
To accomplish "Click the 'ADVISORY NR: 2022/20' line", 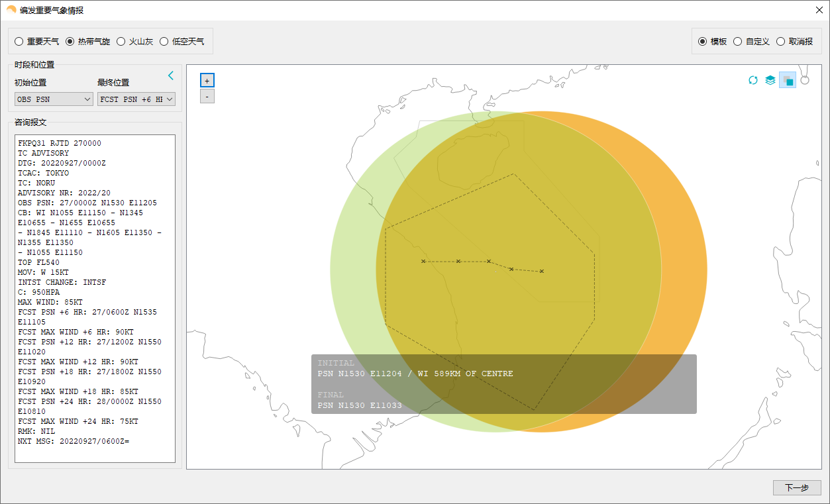I will click(64, 193).
